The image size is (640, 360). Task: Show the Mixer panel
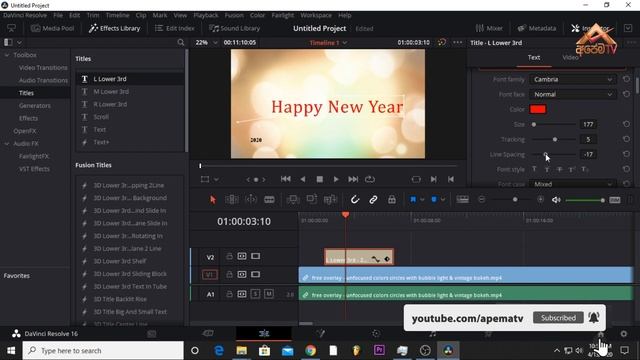(489, 28)
